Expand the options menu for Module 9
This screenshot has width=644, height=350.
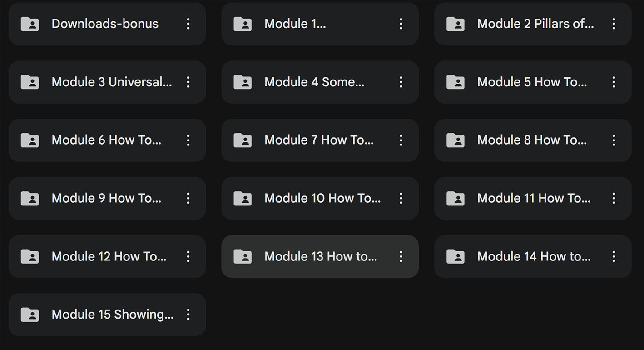click(188, 199)
